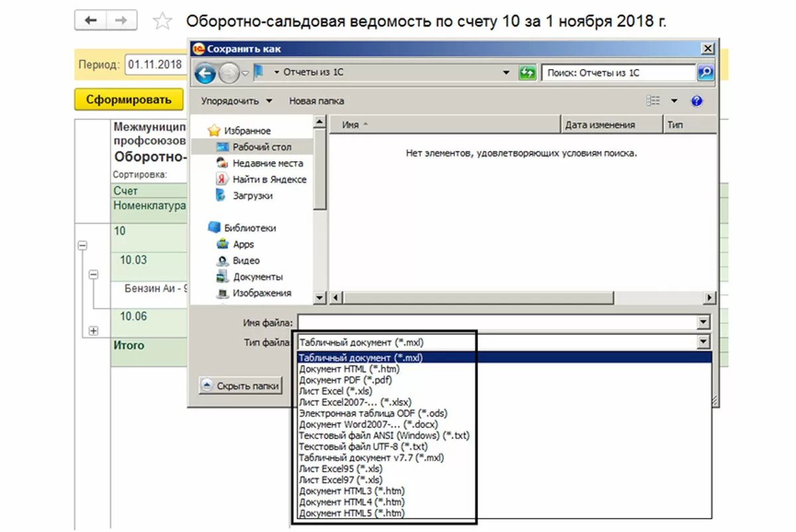Open the address bar history dropdown
This screenshot has width=796, height=532.
pyautogui.click(x=507, y=73)
